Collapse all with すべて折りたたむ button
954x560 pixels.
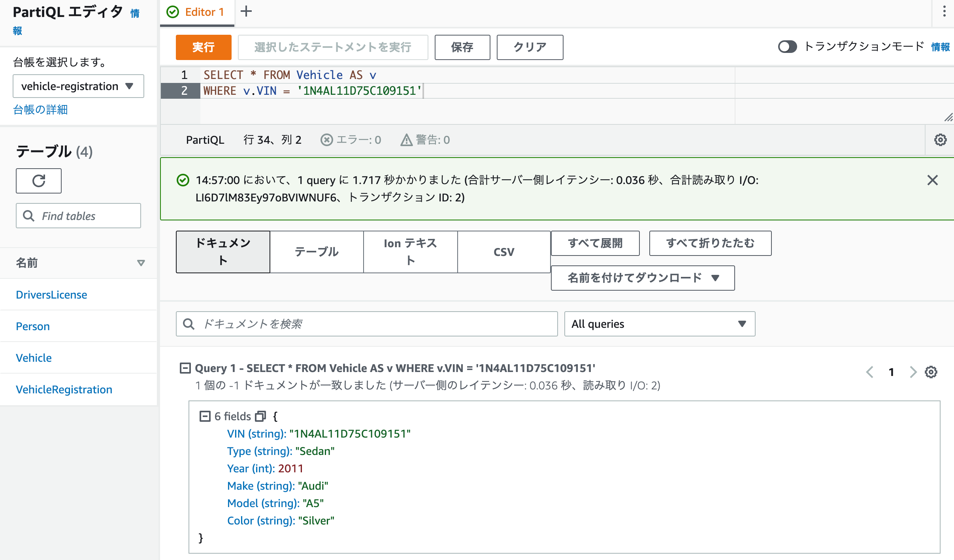[x=710, y=243]
